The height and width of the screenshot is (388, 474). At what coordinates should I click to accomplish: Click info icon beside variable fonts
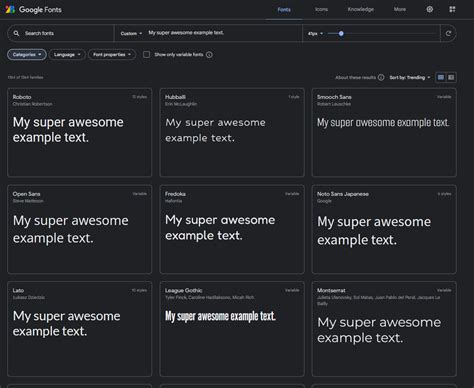coord(209,55)
